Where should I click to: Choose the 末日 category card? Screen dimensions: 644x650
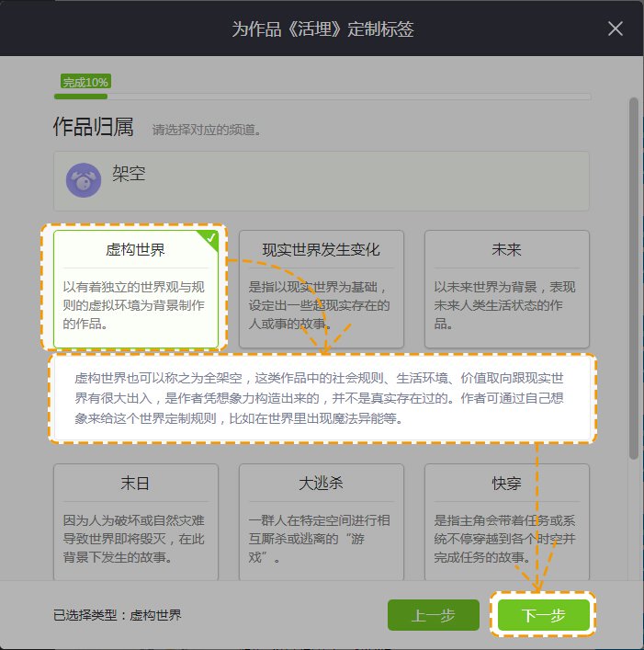(136, 521)
